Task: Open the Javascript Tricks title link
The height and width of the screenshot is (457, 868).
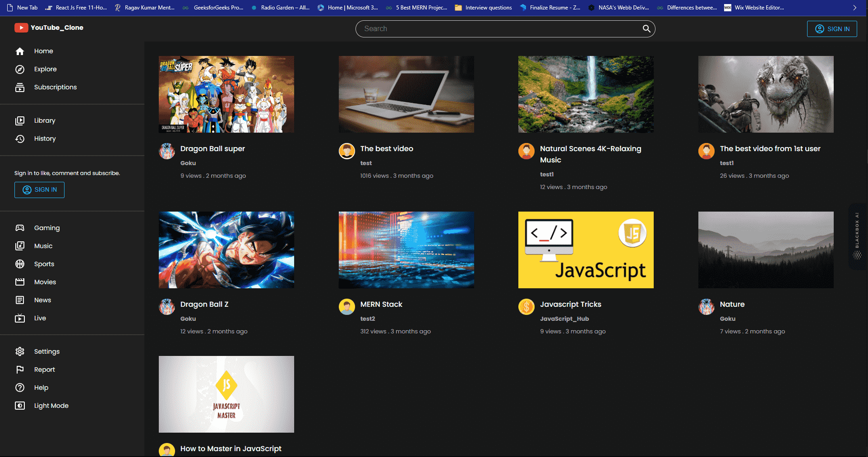Action: click(x=571, y=304)
